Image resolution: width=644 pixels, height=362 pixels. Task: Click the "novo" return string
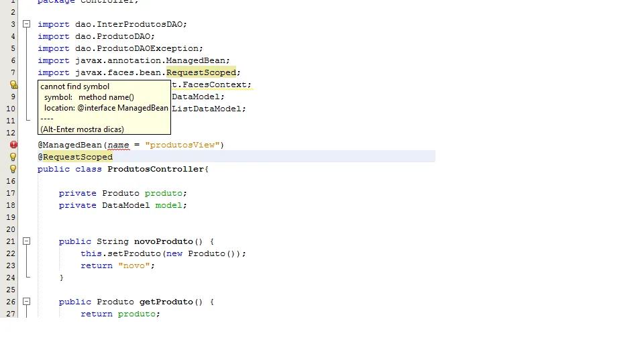(x=134, y=265)
